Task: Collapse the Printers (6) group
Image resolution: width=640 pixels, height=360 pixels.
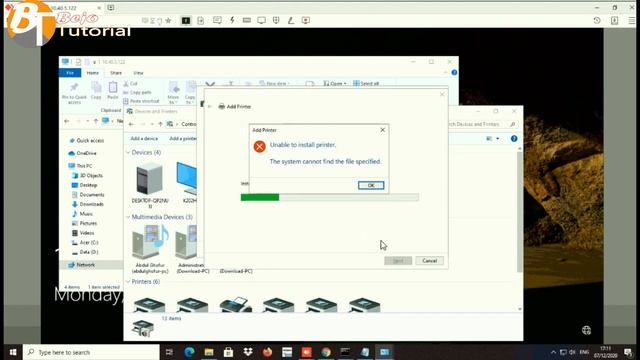Action: coord(128,282)
